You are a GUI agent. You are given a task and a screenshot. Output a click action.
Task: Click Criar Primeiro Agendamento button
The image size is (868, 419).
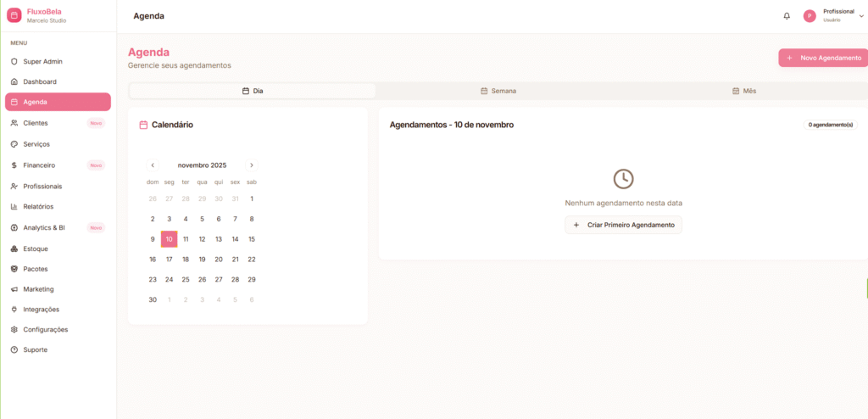(x=623, y=225)
